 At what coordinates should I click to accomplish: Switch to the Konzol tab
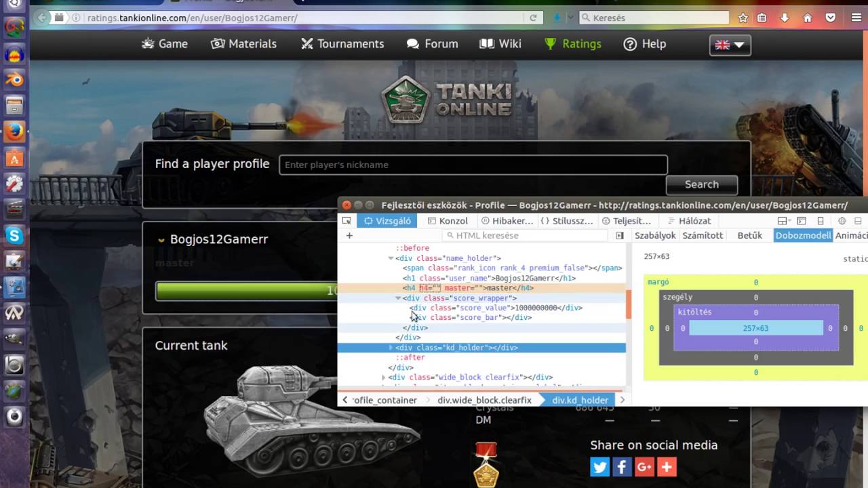[x=448, y=221]
